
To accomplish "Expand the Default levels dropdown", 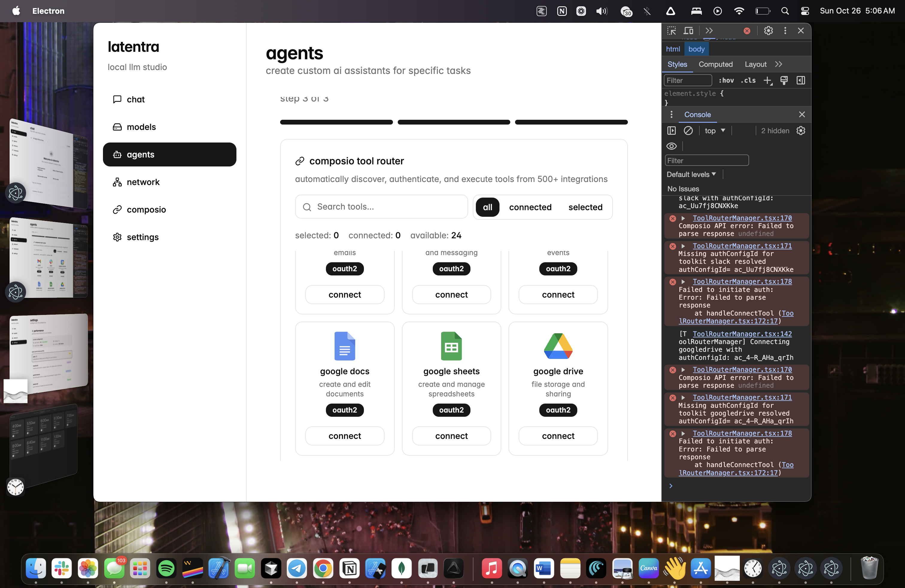I will [x=691, y=174].
